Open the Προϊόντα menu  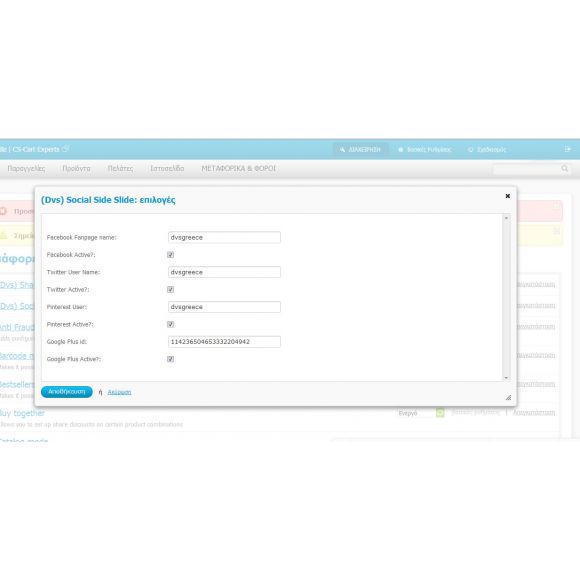click(76, 169)
